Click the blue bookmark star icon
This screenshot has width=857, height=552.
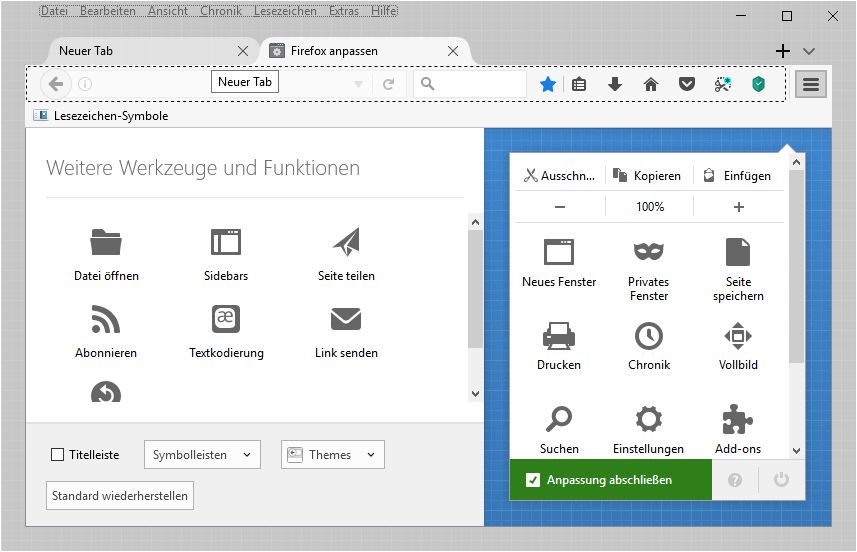[x=548, y=84]
